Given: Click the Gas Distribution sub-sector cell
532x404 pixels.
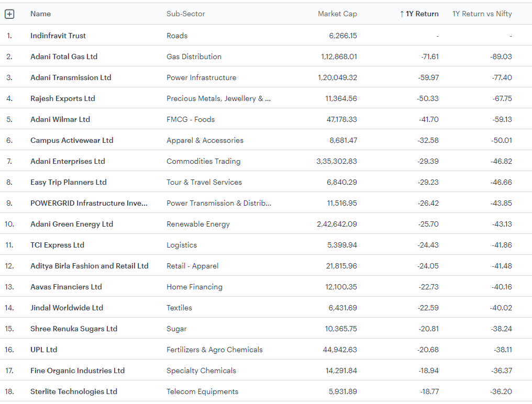Looking at the screenshot, I should pos(194,57).
